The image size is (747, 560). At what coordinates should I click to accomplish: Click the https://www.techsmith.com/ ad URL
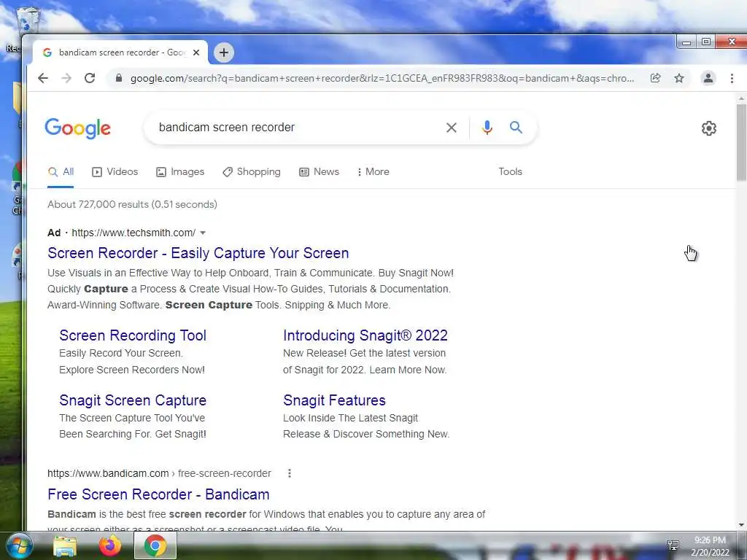[x=134, y=233]
